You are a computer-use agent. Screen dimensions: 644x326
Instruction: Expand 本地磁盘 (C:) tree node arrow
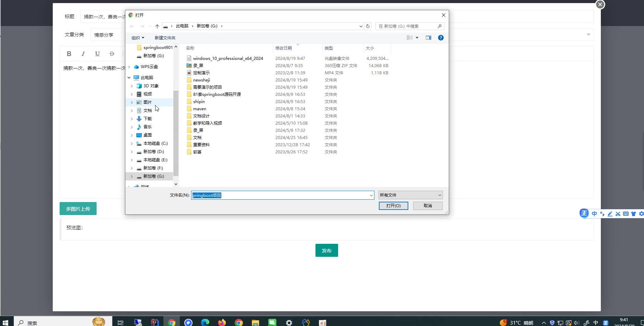[132, 143]
